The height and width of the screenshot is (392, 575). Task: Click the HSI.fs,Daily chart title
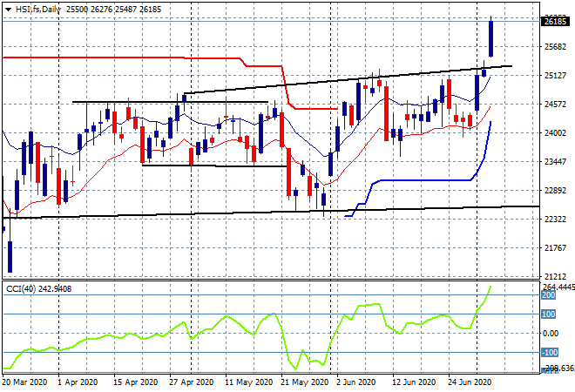(x=37, y=10)
